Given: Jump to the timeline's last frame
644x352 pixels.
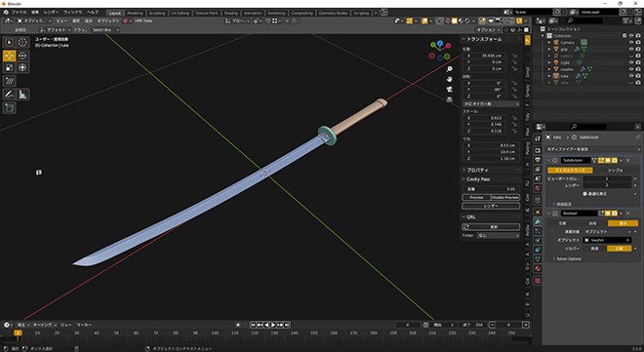Looking at the screenshot, I should pyautogui.click(x=287, y=325).
